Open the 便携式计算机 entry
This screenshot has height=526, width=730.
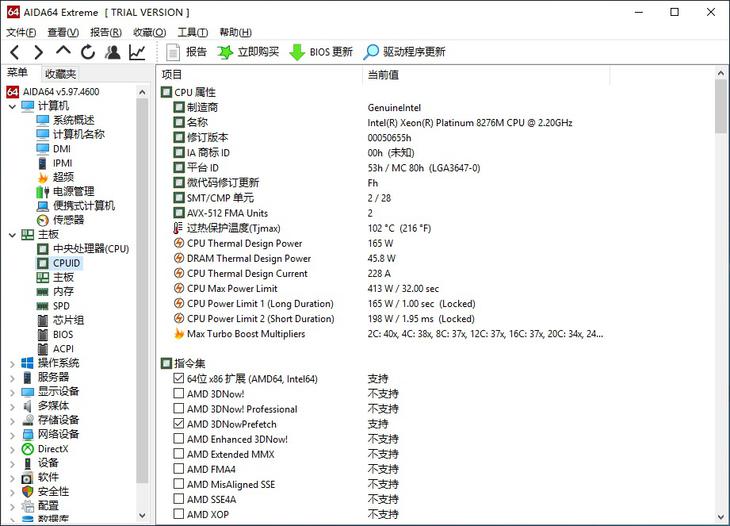(84, 206)
